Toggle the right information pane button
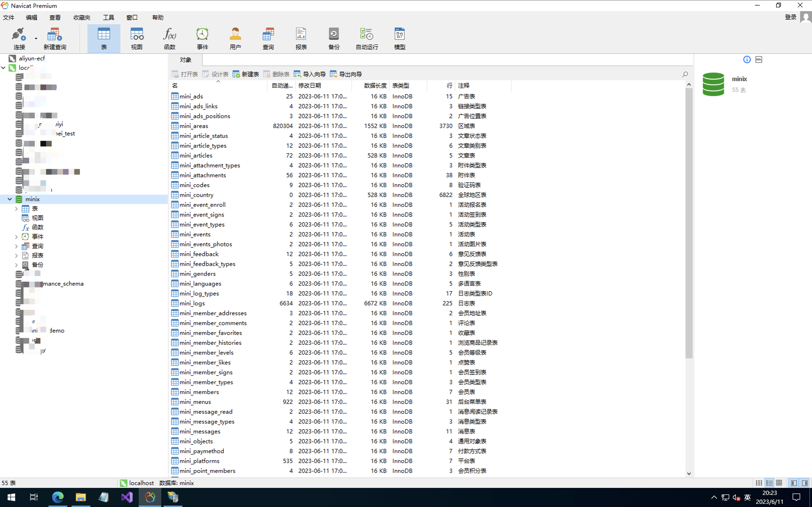This screenshot has width=812, height=507. coord(805,483)
